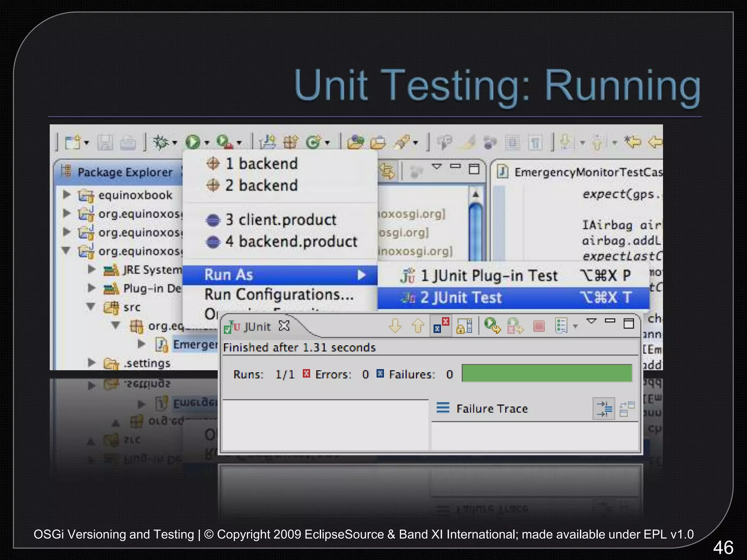The width and height of the screenshot is (747, 560).
Task: Click the green Run toolbar button
Action: click(193, 142)
